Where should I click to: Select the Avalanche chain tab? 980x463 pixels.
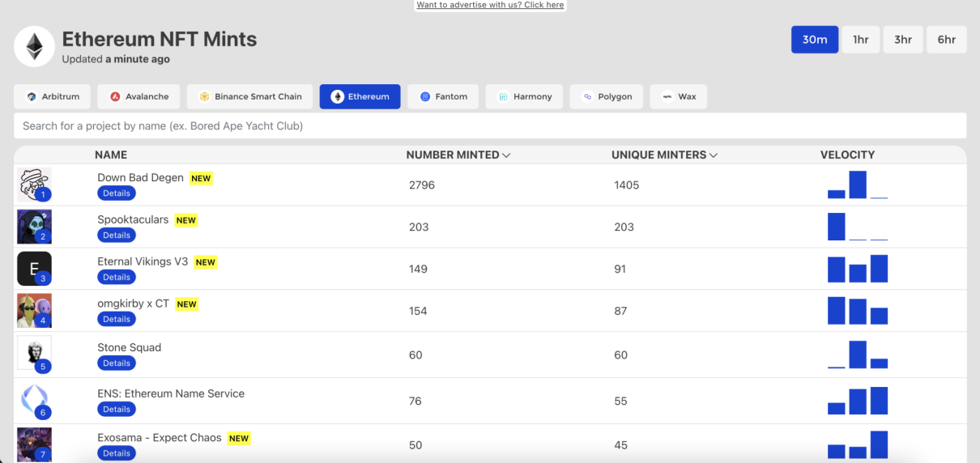tap(139, 96)
